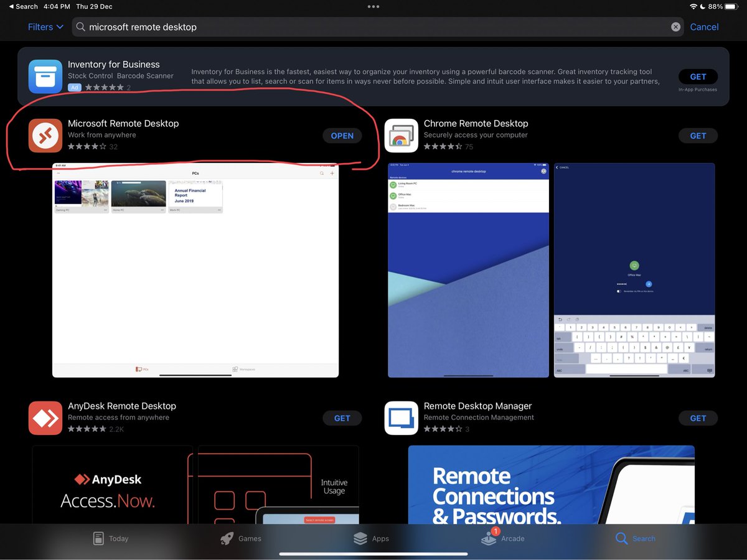View AnyDesk Intuitive Usage screenshot
This screenshot has height=560, width=747.
click(278, 485)
